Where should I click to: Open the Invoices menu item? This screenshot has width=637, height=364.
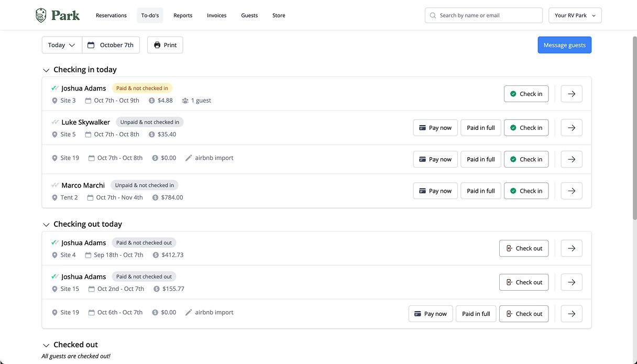point(216,16)
